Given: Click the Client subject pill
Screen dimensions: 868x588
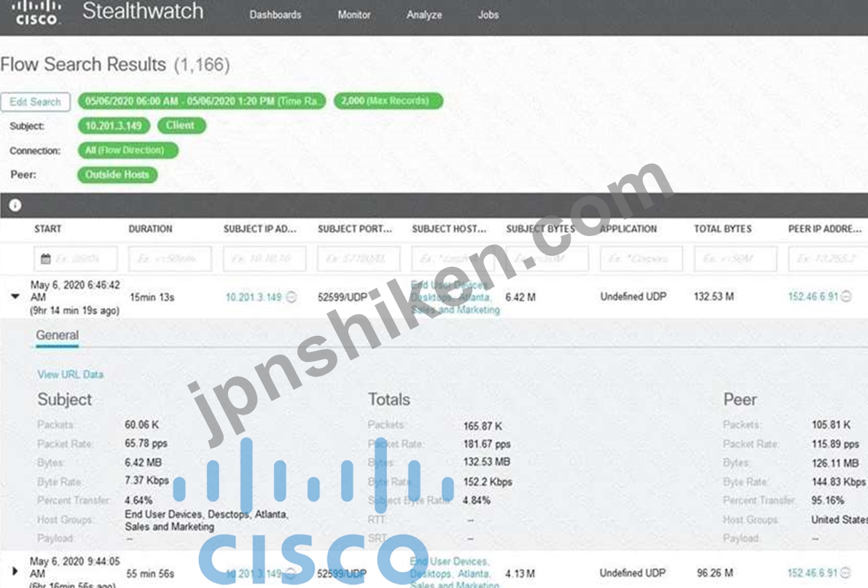Looking at the screenshot, I should pyautogui.click(x=181, y=125).
